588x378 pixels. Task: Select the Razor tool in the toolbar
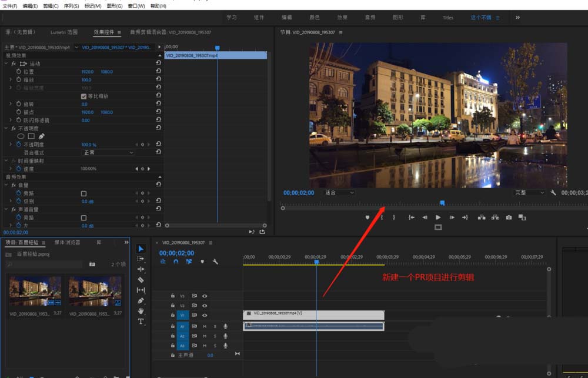[141, 280]
